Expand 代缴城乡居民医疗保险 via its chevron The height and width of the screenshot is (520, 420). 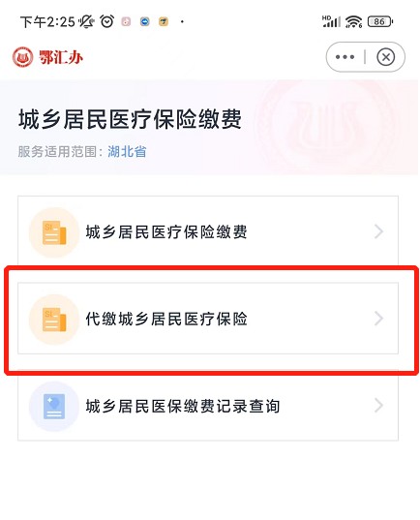coord(378,319)
